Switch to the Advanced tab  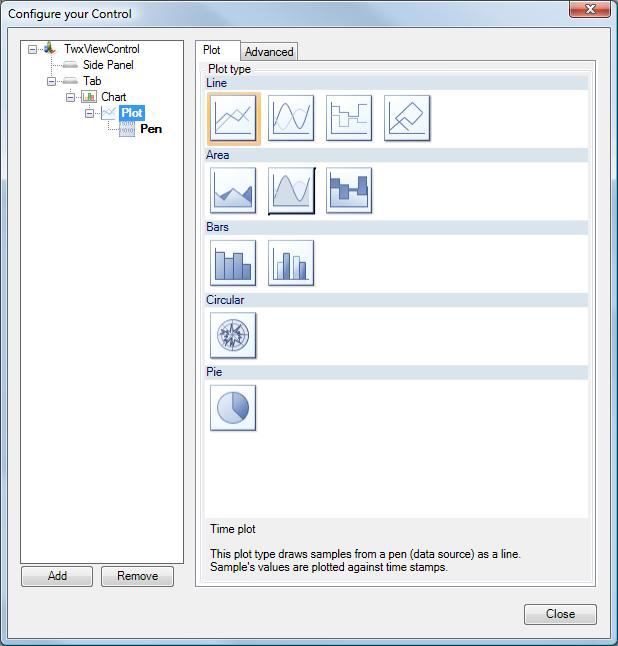pos(269,52)
